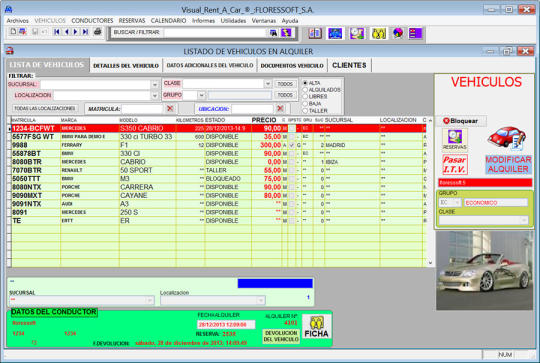Click DEVOLUCION DEL VEHICULO button
540x363 pixels.
(x=281, y=336)
